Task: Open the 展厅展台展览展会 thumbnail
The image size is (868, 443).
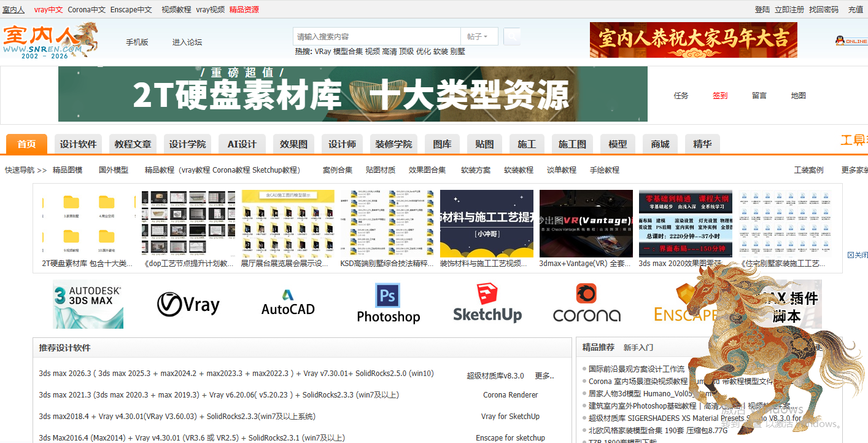Action: 288,224
